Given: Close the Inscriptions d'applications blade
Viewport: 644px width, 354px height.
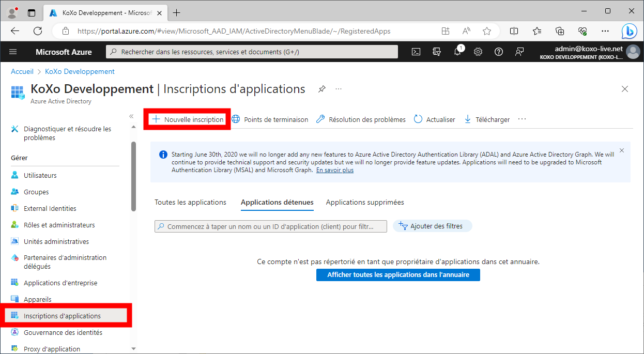Looking at the screenshot, I should click(x=625, y=89).
